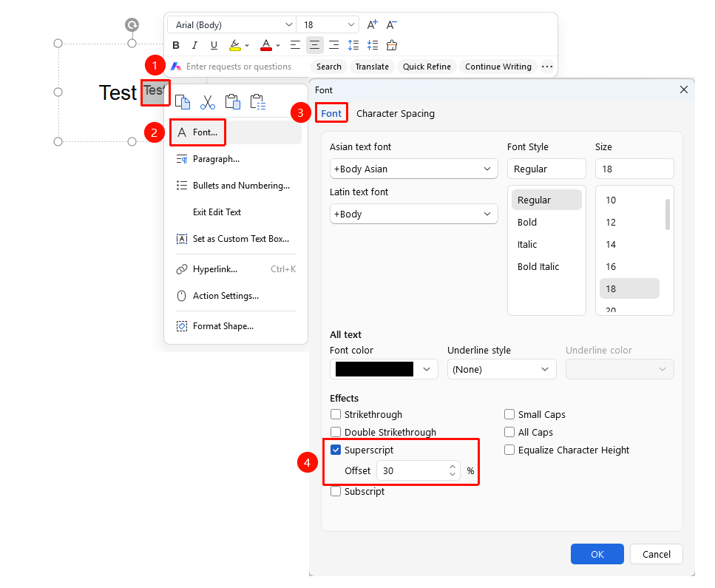Expand the highlight color dropdown arrow
Image resolution: width=715 pixels, height=588 pixels.
pos(247,46)
